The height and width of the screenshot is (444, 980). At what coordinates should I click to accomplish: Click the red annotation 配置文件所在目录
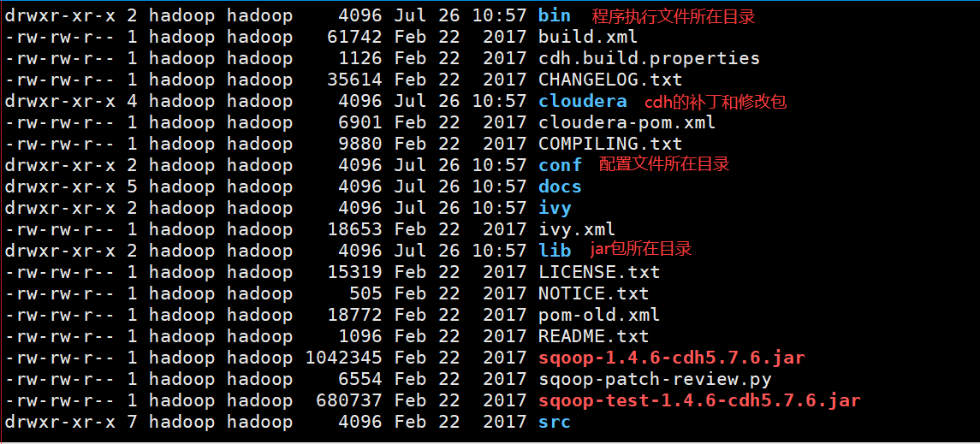pyautogui.click(x=664, y=165)
